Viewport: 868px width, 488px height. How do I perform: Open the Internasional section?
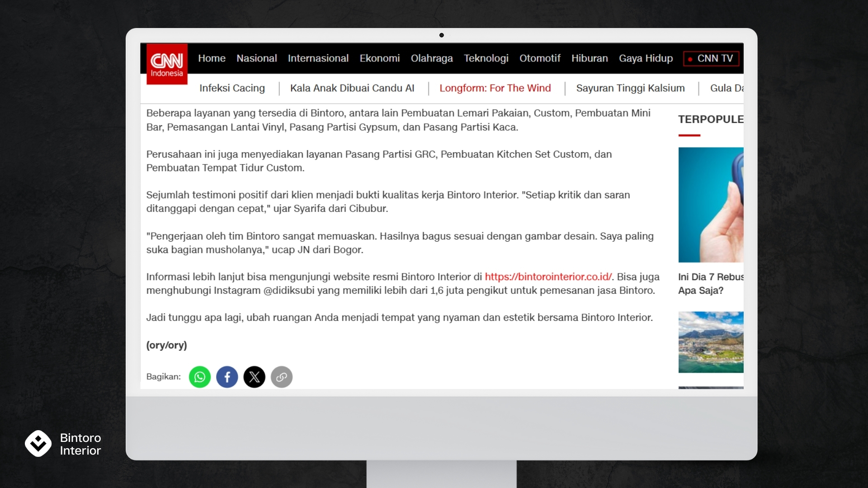pyautogui.click(x=318, y=58)
